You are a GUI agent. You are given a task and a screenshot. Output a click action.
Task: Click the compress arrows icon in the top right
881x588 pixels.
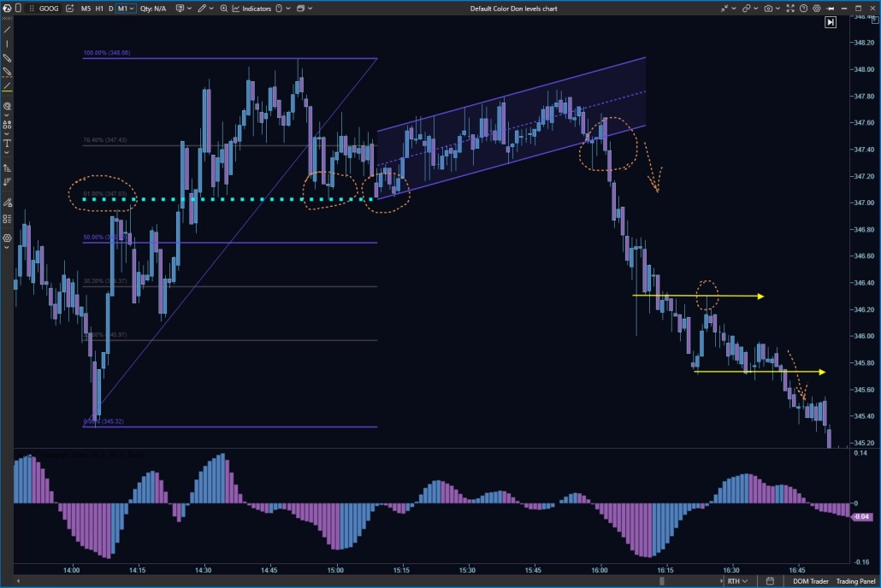tap(724, 9)
